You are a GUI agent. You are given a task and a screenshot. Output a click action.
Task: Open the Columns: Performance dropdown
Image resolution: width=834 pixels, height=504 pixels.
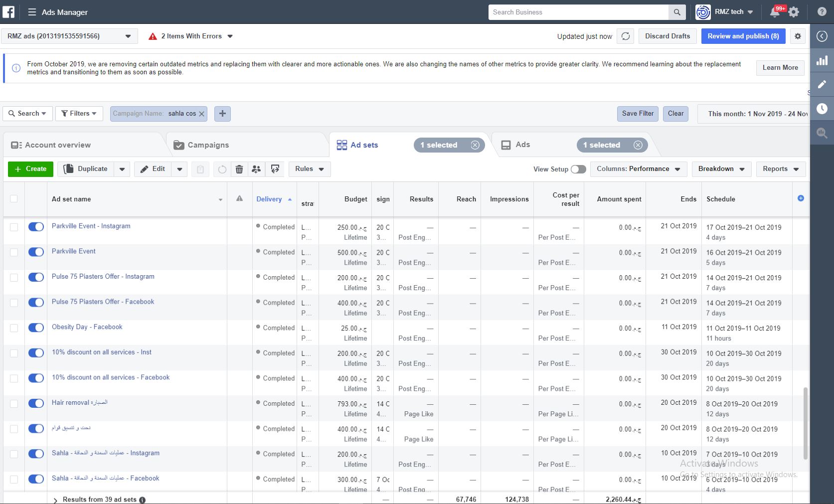tap(639, 169)
